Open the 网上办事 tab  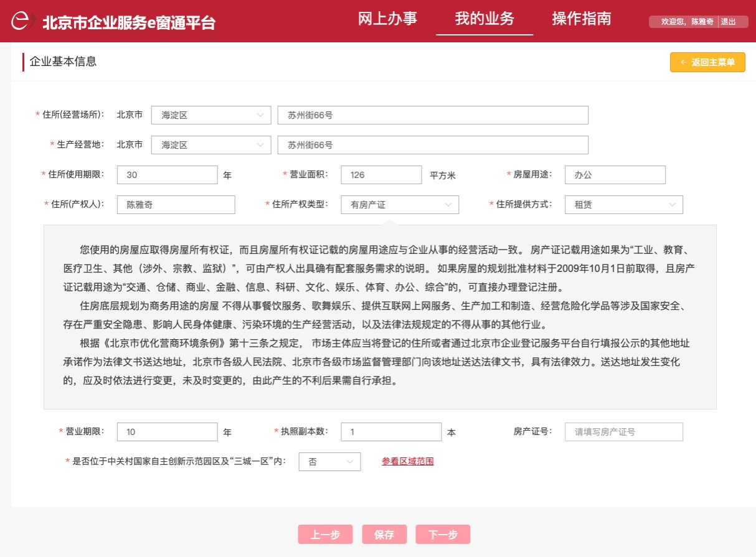click(x=387, y=19)
